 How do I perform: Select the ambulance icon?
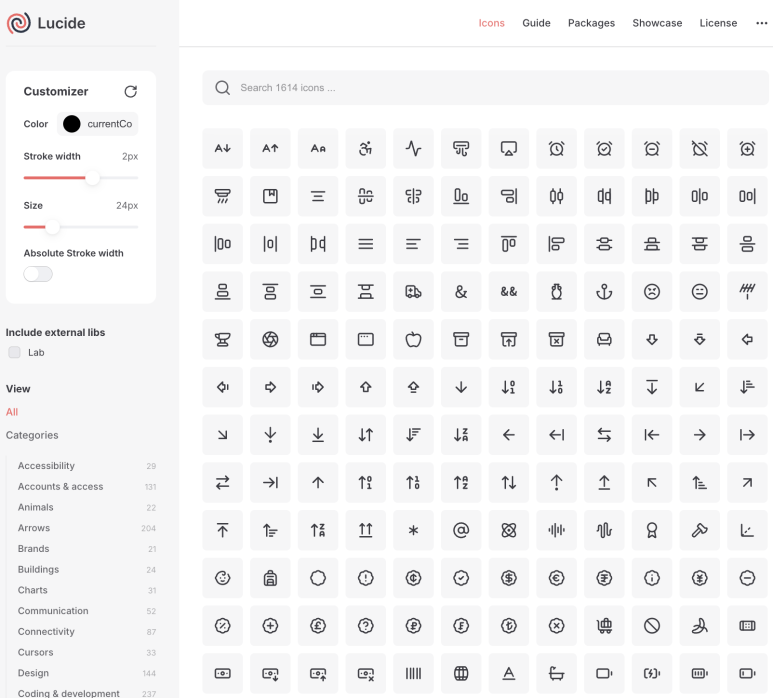click(x=413, y=292)
